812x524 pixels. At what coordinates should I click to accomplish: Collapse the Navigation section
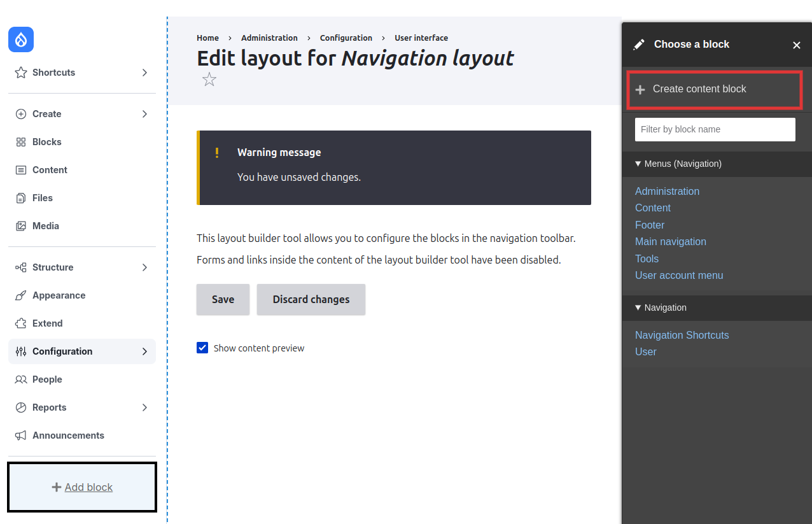[638, 308]
